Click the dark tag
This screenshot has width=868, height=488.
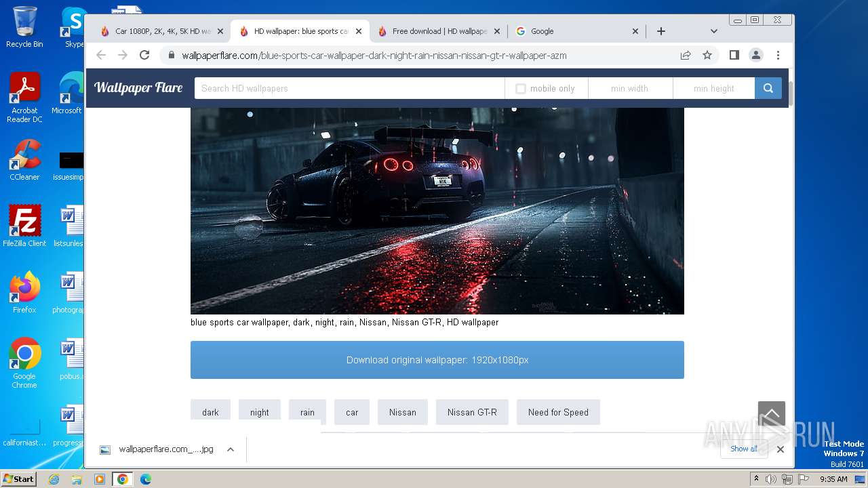coord(210,412)
